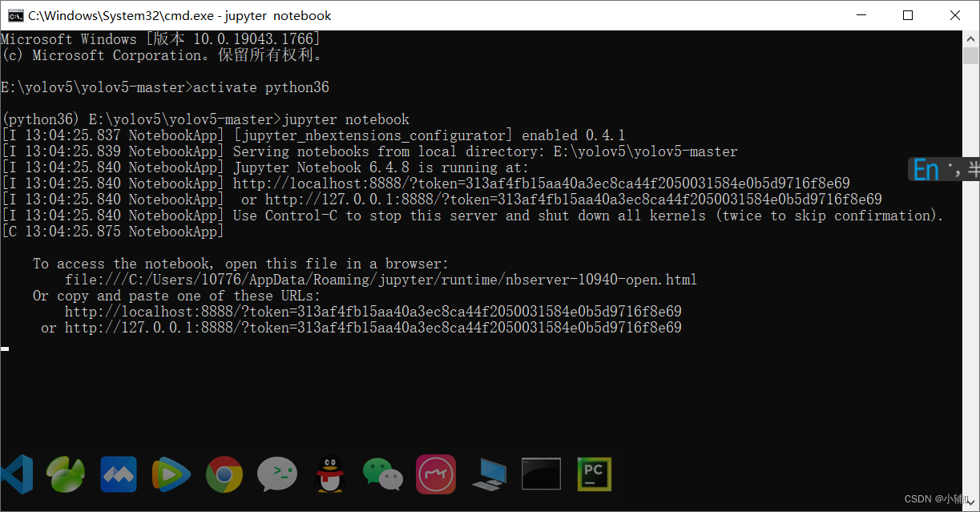The width and height of the screenshot is (980, 512).
Task: Click the '(c) Microsoft Corporation' copyright line
Action: click(x=161, y=55)
